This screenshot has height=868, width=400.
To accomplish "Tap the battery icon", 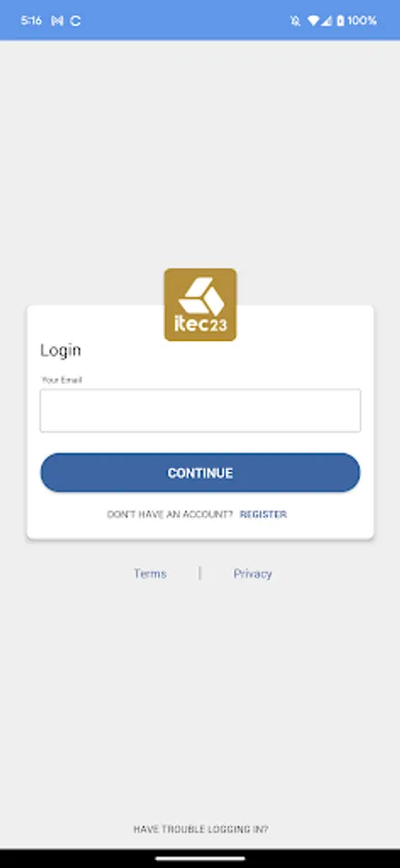I will [x=340, y=21].
